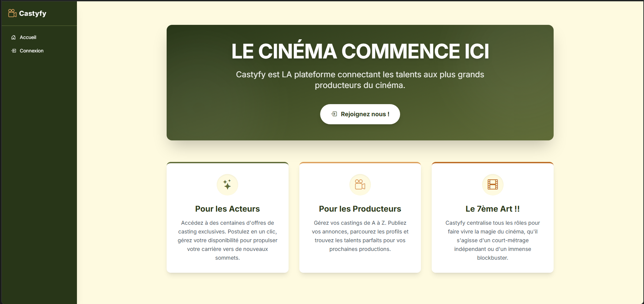The height and width of the screenshot is (304, 644).
Task: Click the Castyfy camera logo icon
Action: [12, 13]
